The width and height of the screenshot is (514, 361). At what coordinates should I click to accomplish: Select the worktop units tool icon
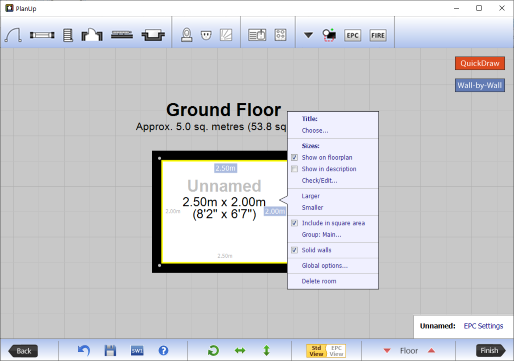coord(122,35)
